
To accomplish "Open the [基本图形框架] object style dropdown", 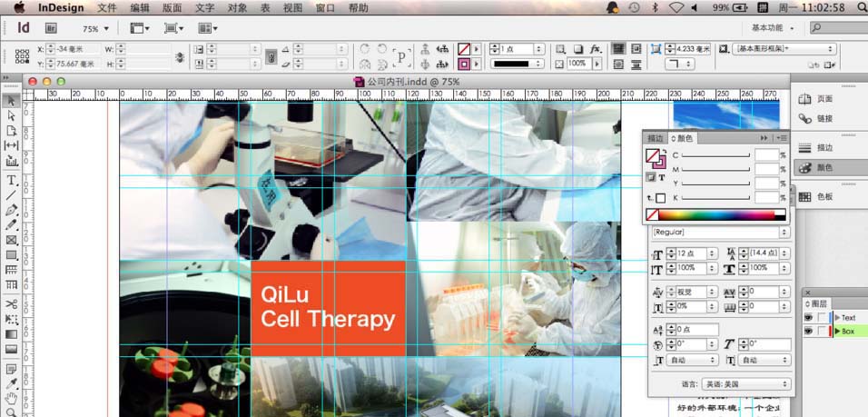I will pos(784,49).
